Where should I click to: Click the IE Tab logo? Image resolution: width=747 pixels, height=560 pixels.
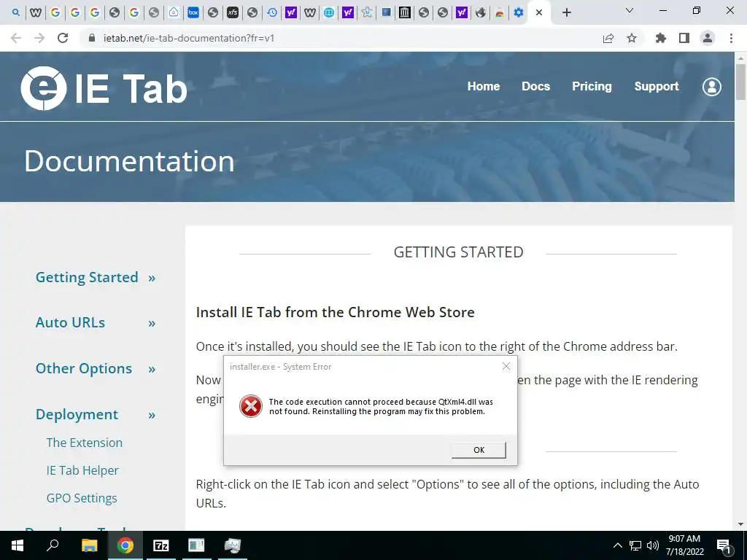[104, 88]
